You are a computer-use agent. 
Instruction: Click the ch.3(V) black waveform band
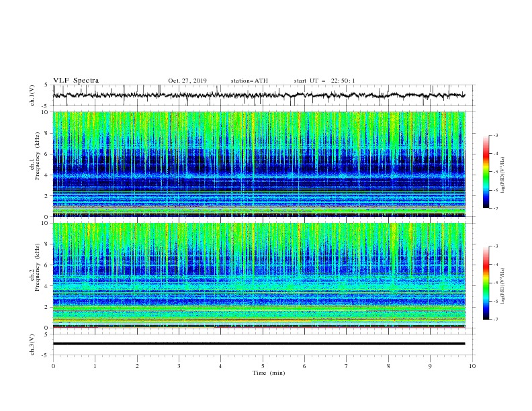coord(259,344)
